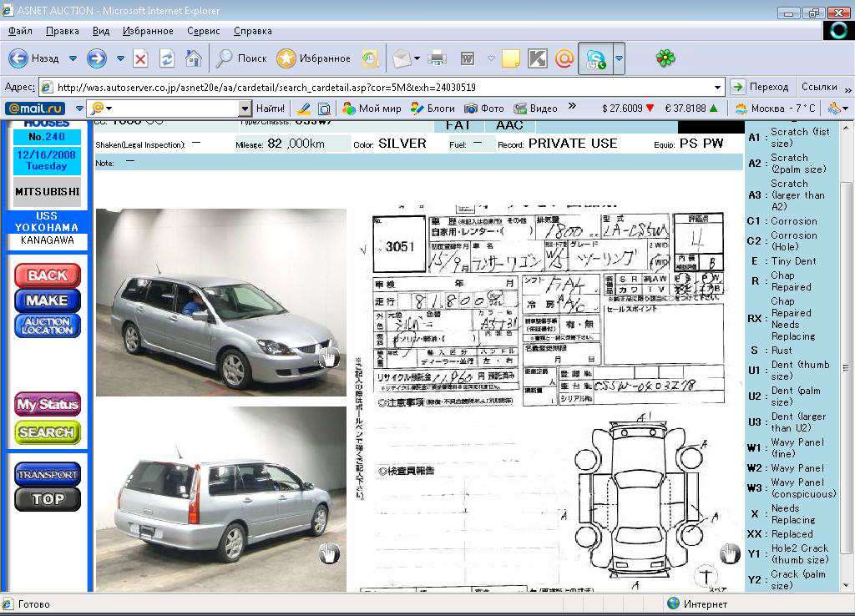Open the Справка menu
Image resolution: width=855 pixels, height=616 pixels.
coord(252,31)
